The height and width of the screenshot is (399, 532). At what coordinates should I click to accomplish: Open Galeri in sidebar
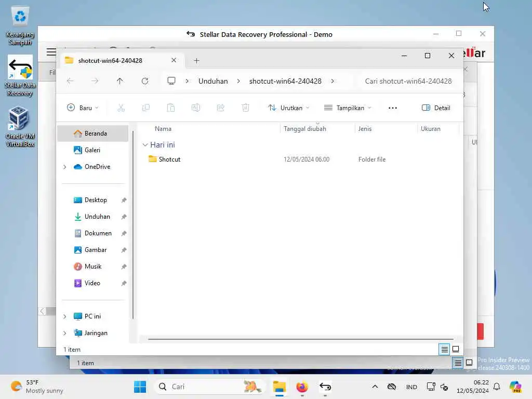(93, 150)
